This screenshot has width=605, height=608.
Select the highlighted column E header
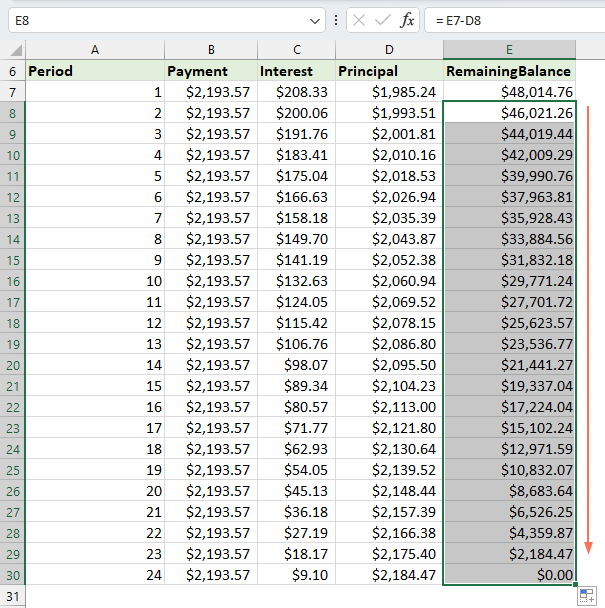(x=509, y=50)
